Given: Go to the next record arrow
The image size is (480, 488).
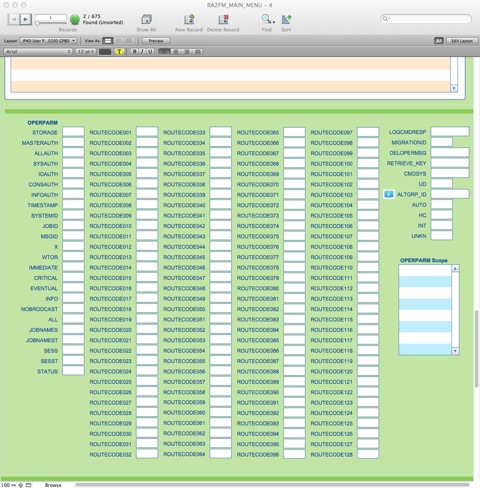Looking at the screenshot, I should coord(25,19).
